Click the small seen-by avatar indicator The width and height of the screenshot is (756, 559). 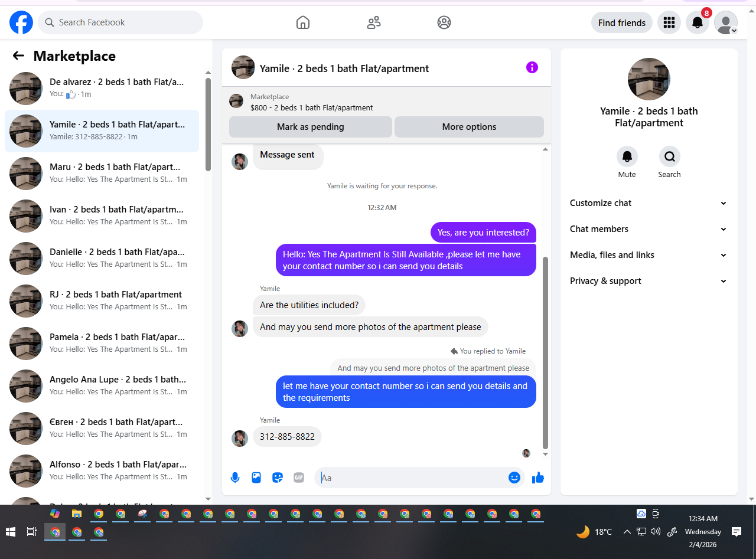[x=526, y=453]
